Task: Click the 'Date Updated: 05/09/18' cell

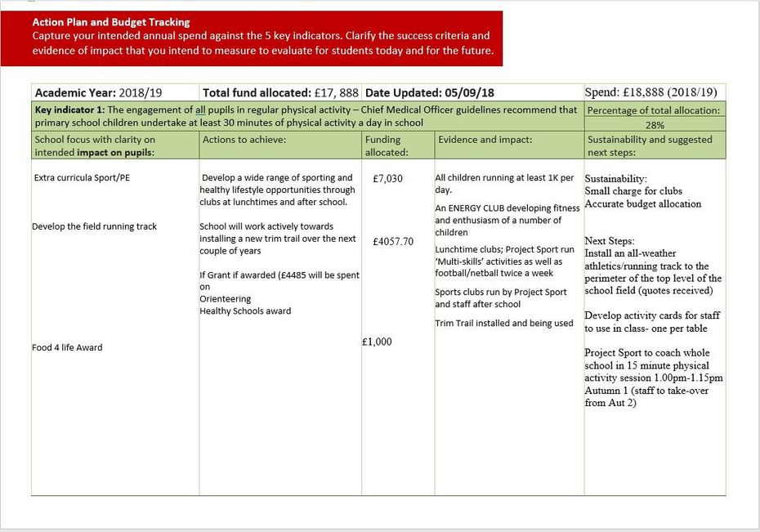Action: coord(472,92)
